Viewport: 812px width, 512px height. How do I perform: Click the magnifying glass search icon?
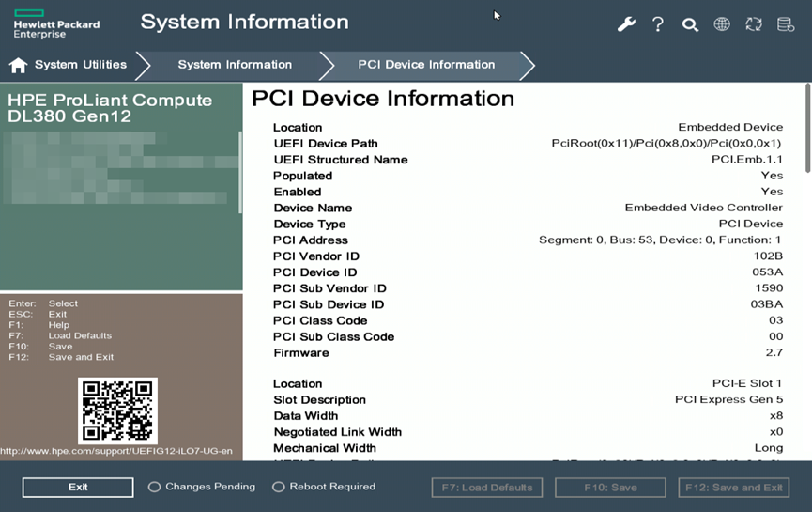(x=690, y=24)
